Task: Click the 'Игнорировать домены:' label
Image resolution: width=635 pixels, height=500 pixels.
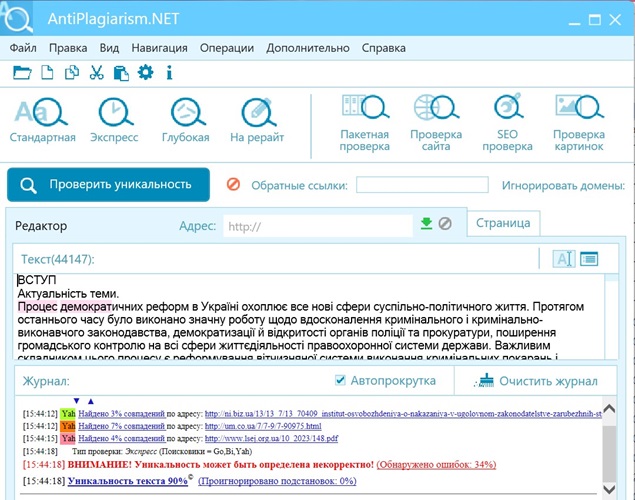Action: point(563,185)
